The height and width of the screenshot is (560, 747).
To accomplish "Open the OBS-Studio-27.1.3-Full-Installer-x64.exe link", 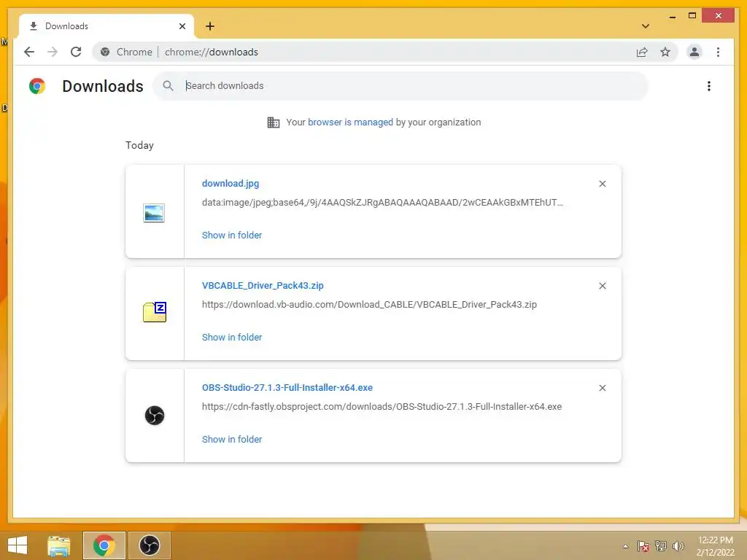I will click(x=287, y=388).
